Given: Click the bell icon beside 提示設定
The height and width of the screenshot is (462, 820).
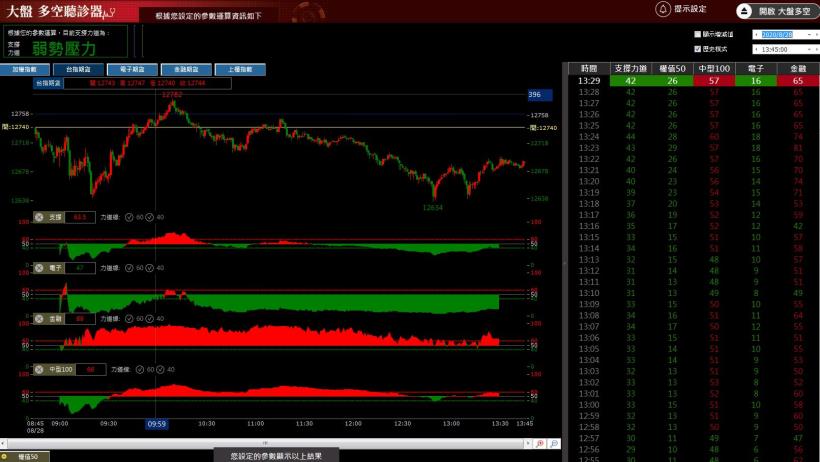Looking at the screenshot, I should coord(661,9).
